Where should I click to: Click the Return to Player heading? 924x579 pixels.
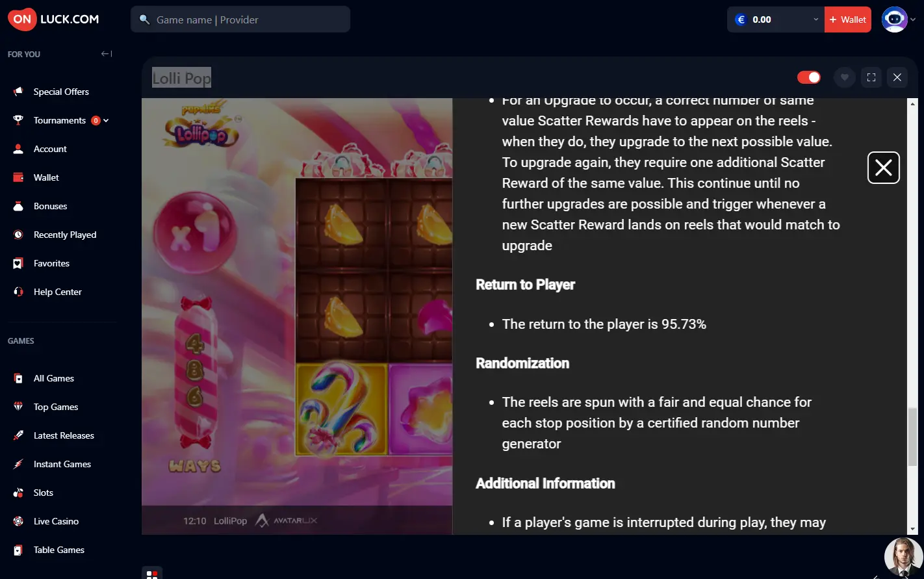click(525, 285)
